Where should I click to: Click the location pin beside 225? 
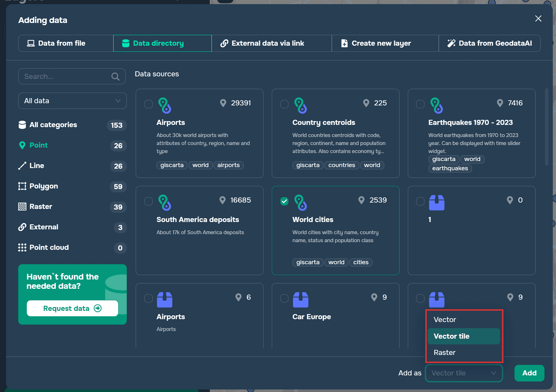coord(366,103)
